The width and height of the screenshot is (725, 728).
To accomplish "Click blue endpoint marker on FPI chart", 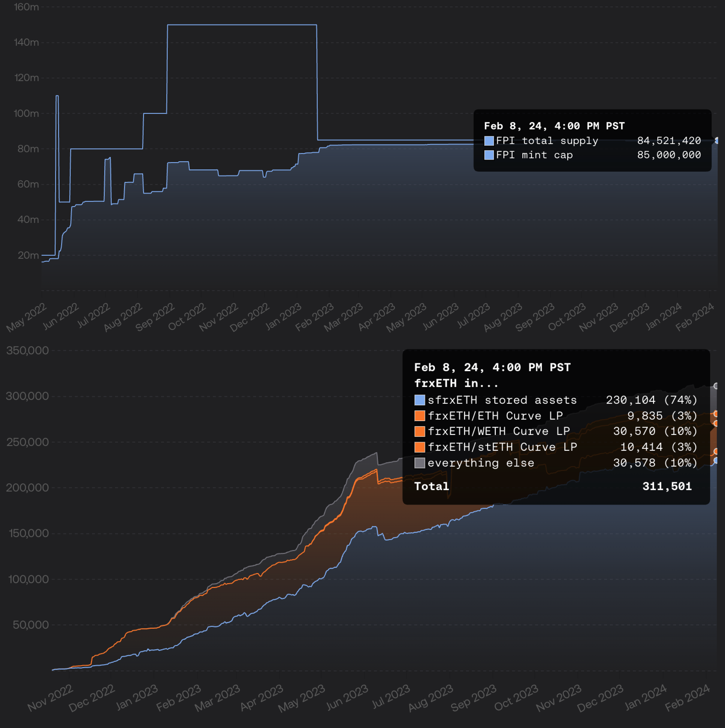I will tap(717, 141).
